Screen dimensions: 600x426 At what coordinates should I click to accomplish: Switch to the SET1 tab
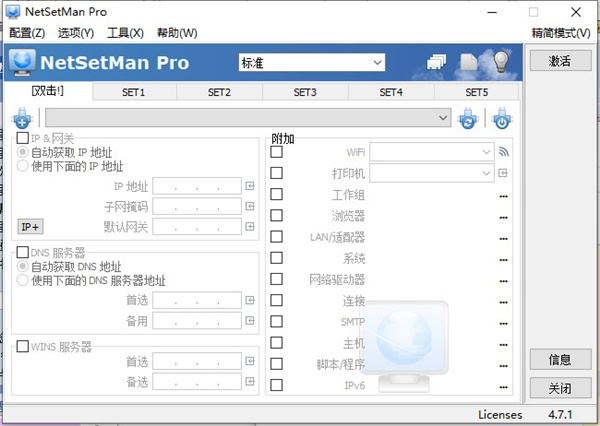click(x=134, y=92)
